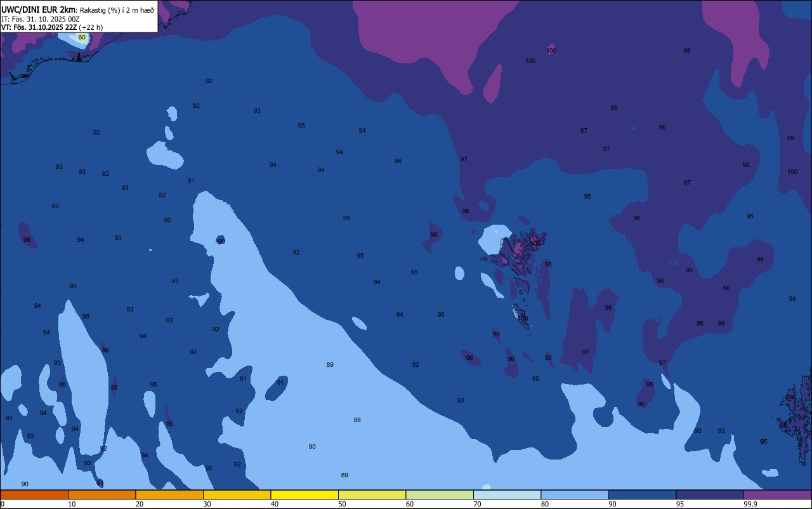Click the "UWC/DINI EUR 2km" model title
The height and width of the screenshot is (509, 812).
pos(39,10)
